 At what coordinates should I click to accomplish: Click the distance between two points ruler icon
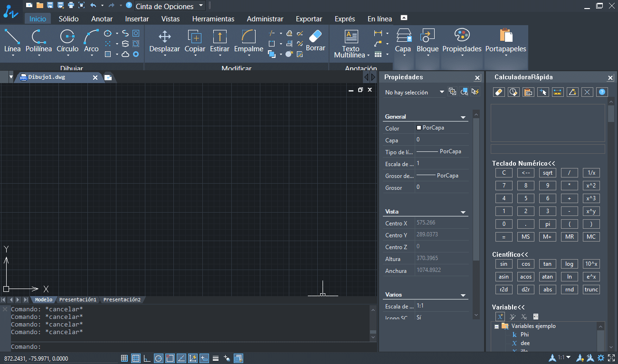[558, 92]
